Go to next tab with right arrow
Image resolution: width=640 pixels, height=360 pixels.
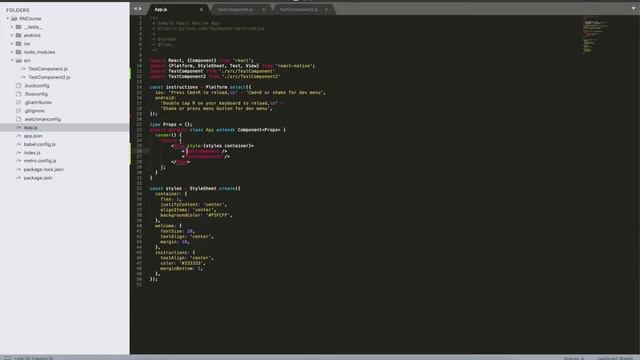pyautogui.click(x=140, y=9)
